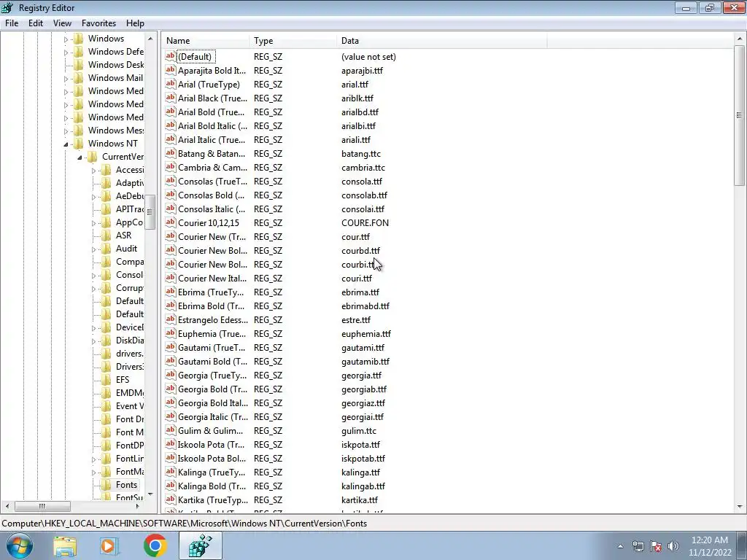Click the Action Center flag icon
The image size is (747, 560).
[x=656, y=546]
